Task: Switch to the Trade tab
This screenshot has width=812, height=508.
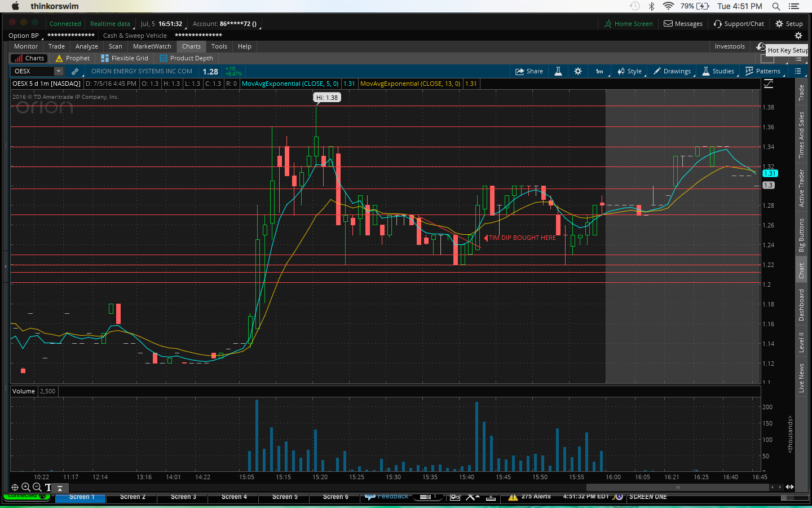Action: [56, 46]
